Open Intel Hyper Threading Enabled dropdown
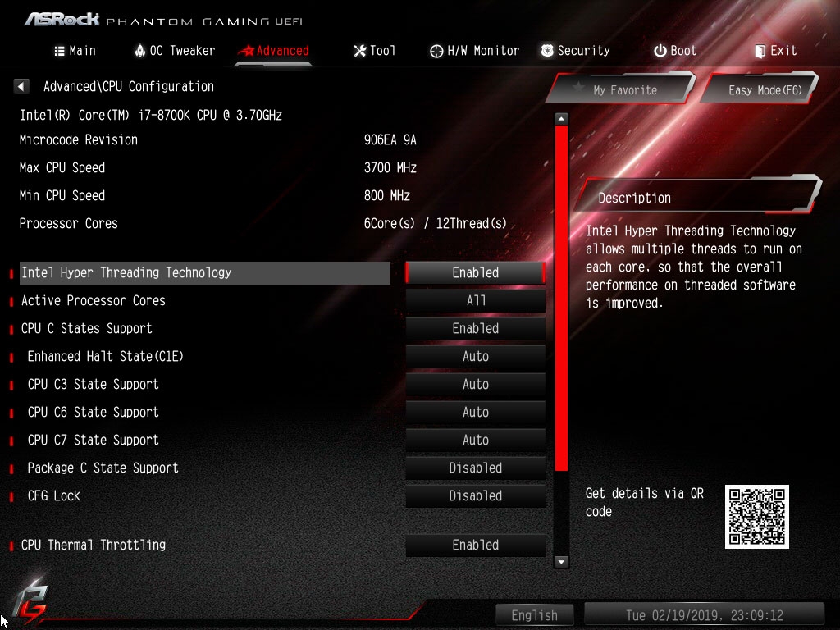Image resolution: width=840 pixels, height=630 pixels. pos(475,272)
